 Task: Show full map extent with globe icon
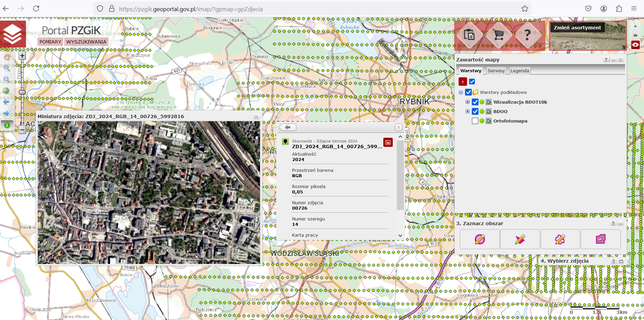point(6,90)
